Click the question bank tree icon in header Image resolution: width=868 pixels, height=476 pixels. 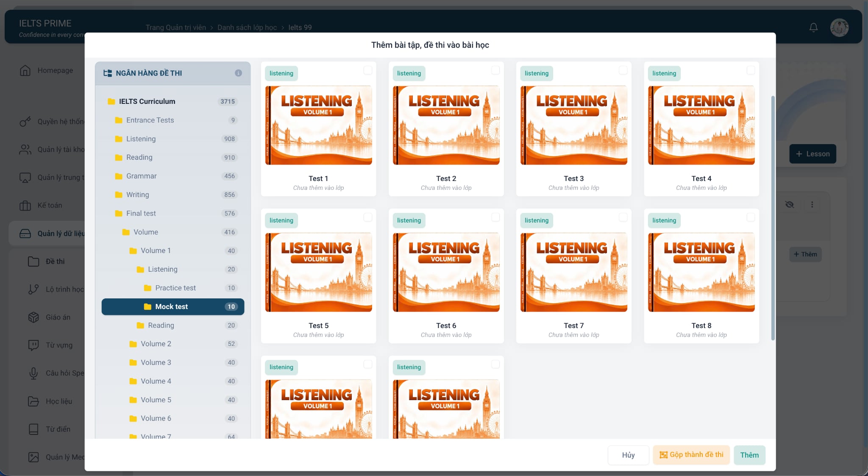tap(108, 73)
